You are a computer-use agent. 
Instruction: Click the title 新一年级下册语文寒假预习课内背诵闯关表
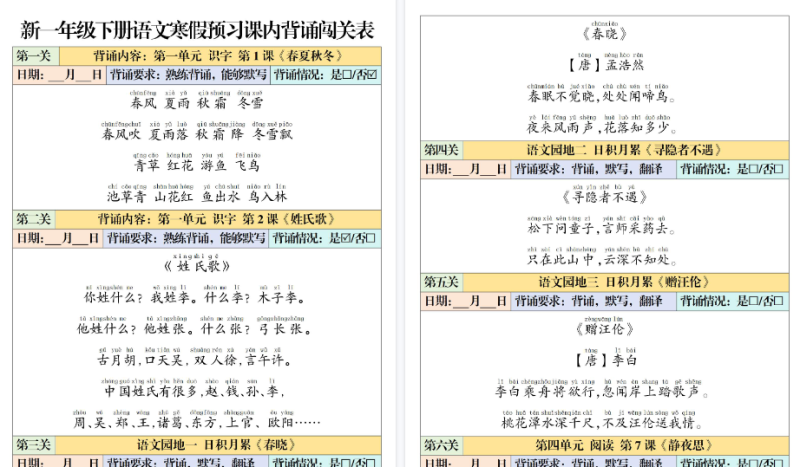[197, 30]
